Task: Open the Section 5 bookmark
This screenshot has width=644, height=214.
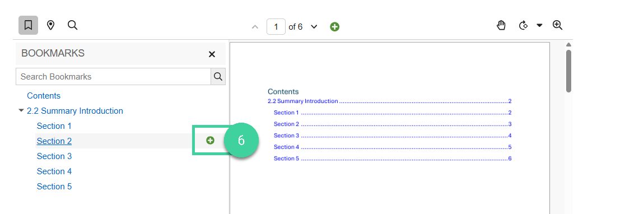Action: 54,187
